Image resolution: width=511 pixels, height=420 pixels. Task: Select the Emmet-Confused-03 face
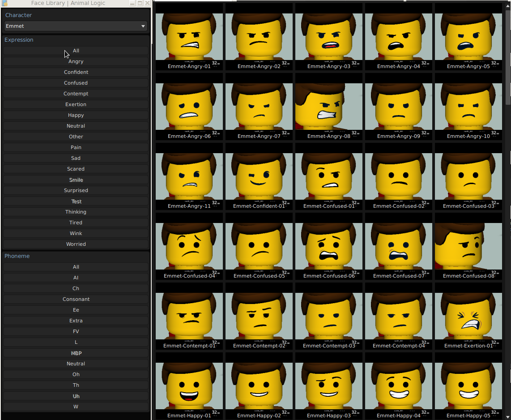[x=468, y=176]
